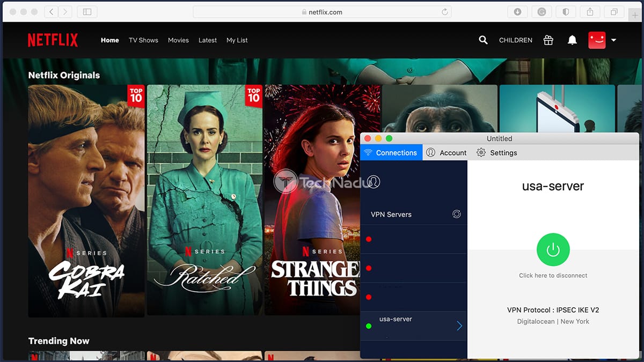Screen dimensions: 644x362
Task: Open the TV Shows section
Action: 143,40
